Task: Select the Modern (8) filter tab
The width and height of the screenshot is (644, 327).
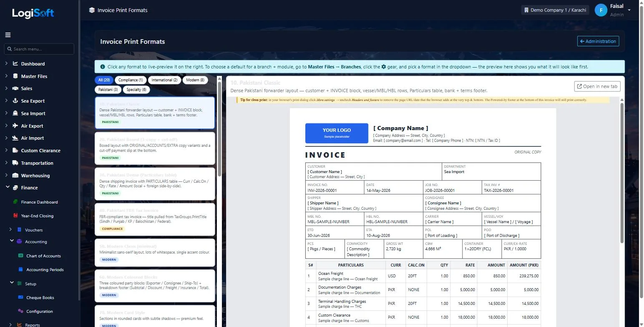Action: pos(195,80)
